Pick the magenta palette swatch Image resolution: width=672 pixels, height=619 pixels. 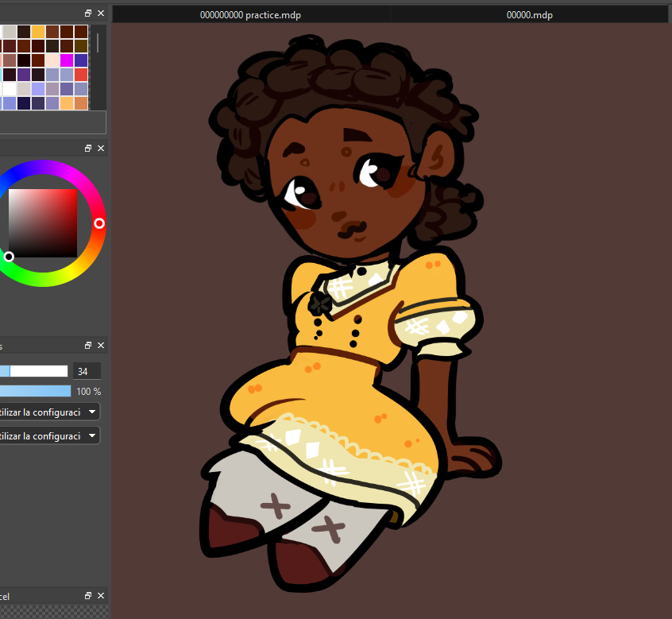[67, 60]
